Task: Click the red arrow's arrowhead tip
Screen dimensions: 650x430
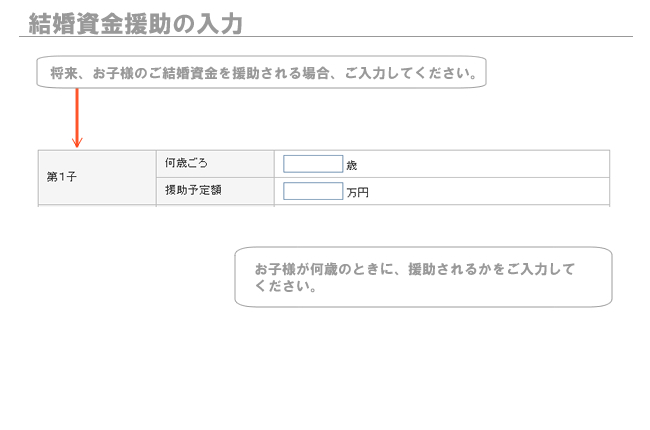Action: tap(77, 144)
